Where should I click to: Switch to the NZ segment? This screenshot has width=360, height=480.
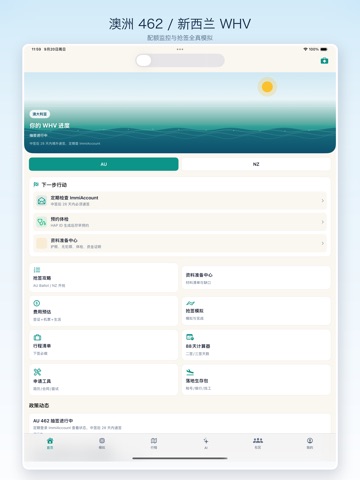pos(256,164)
